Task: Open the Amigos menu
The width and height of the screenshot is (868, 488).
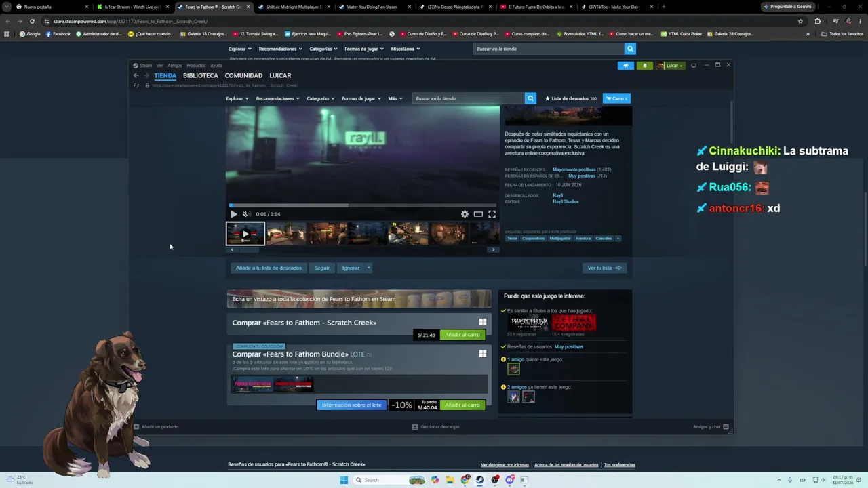Action: (174, 66)
